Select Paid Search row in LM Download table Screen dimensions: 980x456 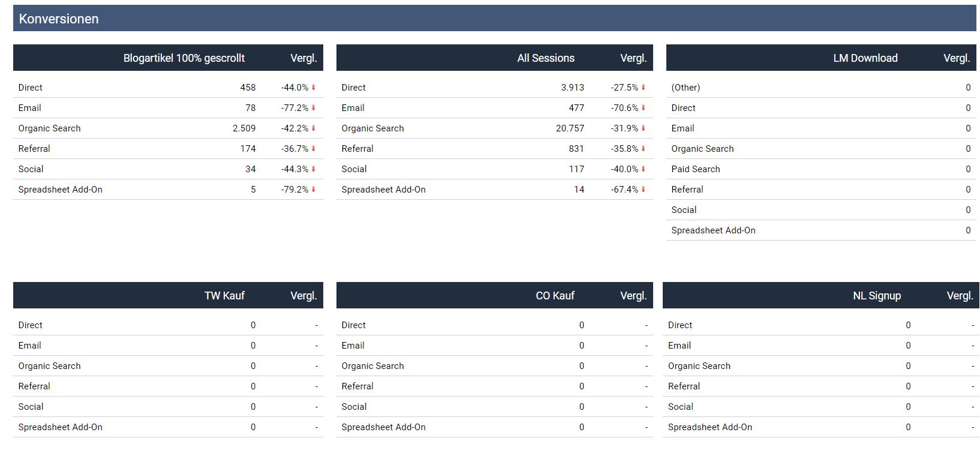(696, 169)
